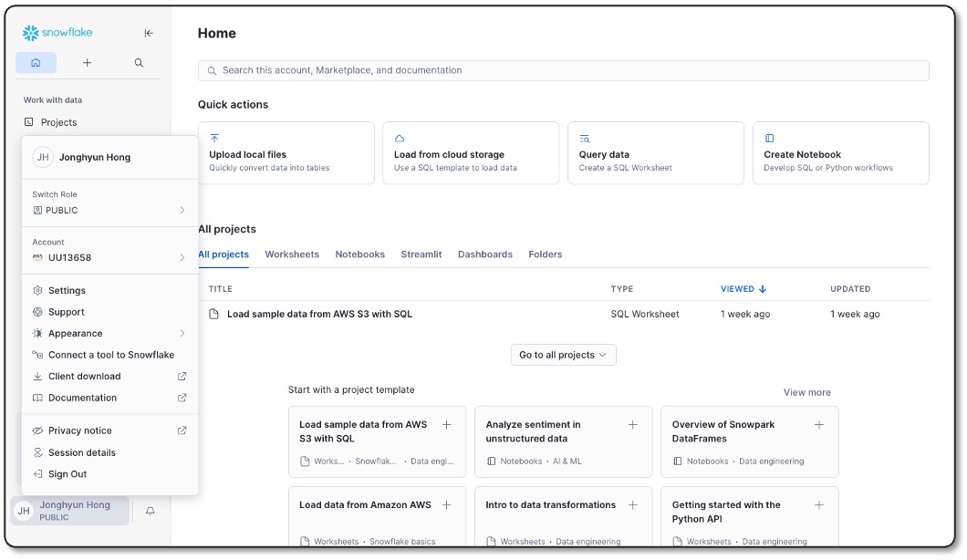
Task: Click the JH avatar next to Jonghyun Hong
Action: [43, 157]
